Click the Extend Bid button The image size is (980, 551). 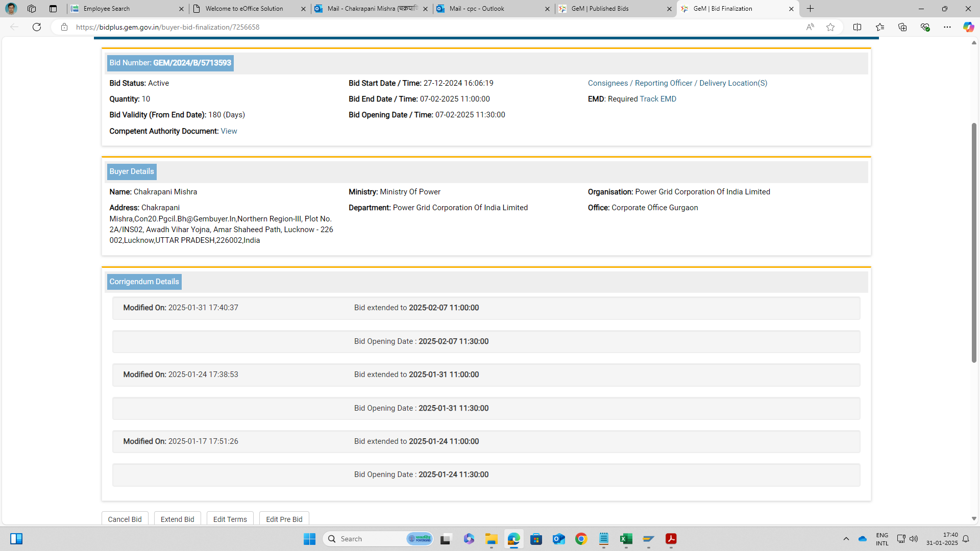tap(177, 519)
